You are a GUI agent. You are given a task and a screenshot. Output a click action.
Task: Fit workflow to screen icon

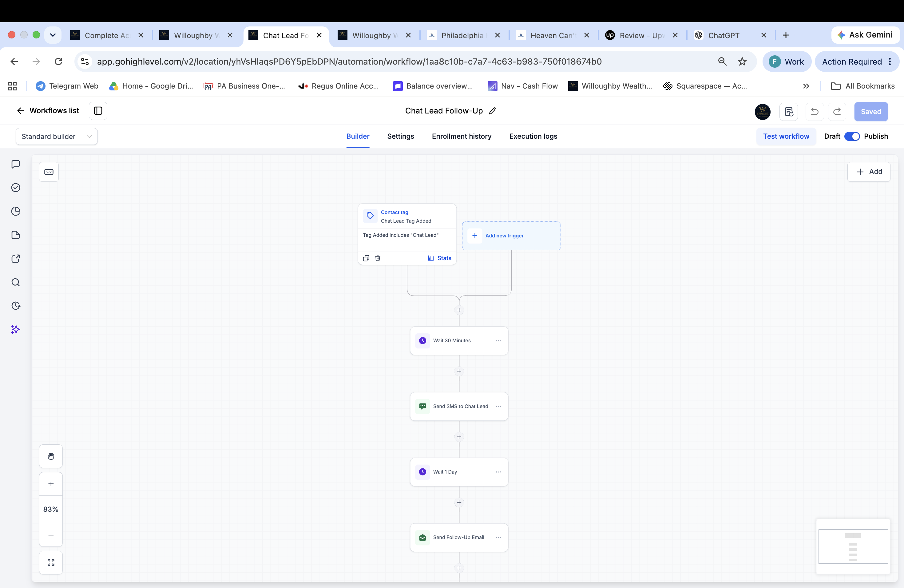click(x=51, y=562)
